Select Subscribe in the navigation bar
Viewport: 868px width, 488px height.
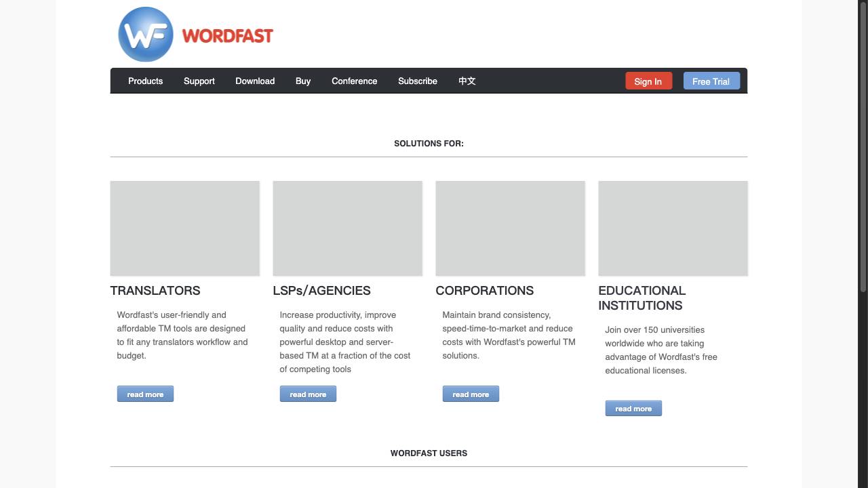coord(418,81)
